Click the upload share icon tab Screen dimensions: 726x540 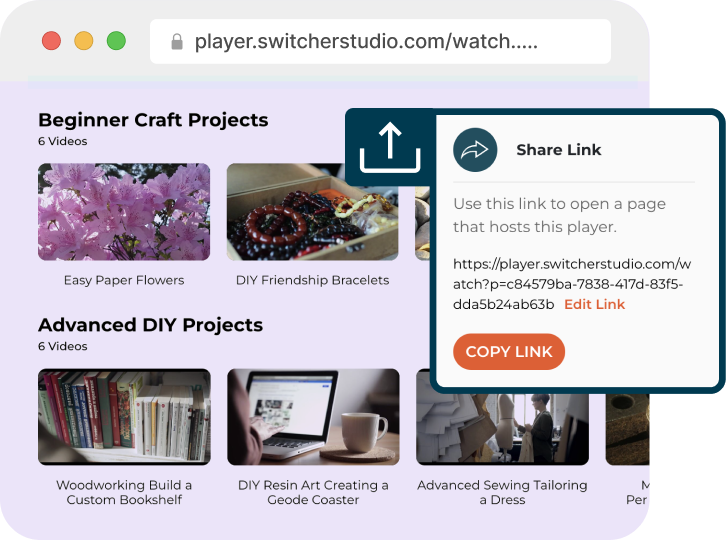389,150
